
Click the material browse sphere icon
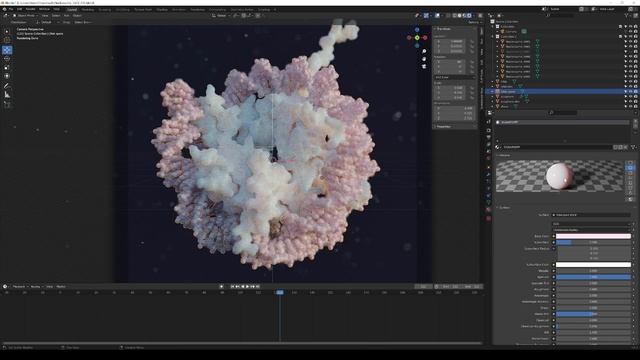(498, 147)
